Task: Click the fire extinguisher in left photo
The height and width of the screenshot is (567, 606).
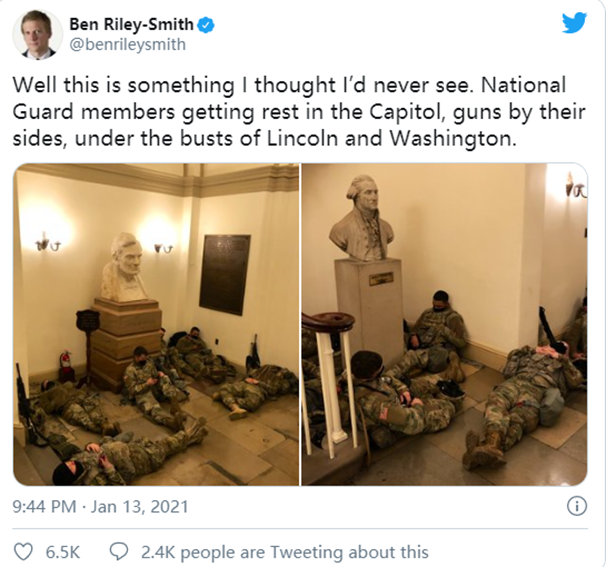Action: click(x=66, y=362)
